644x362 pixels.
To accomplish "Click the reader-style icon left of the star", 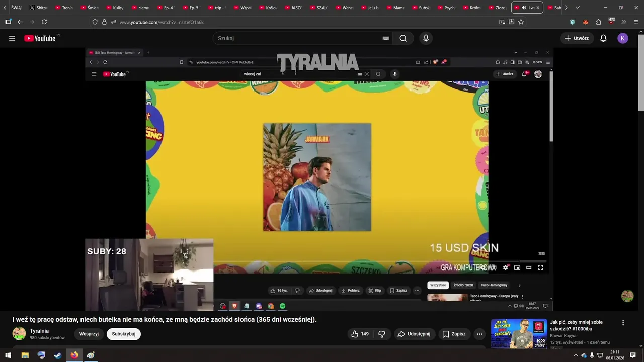I will coord(511,22).
